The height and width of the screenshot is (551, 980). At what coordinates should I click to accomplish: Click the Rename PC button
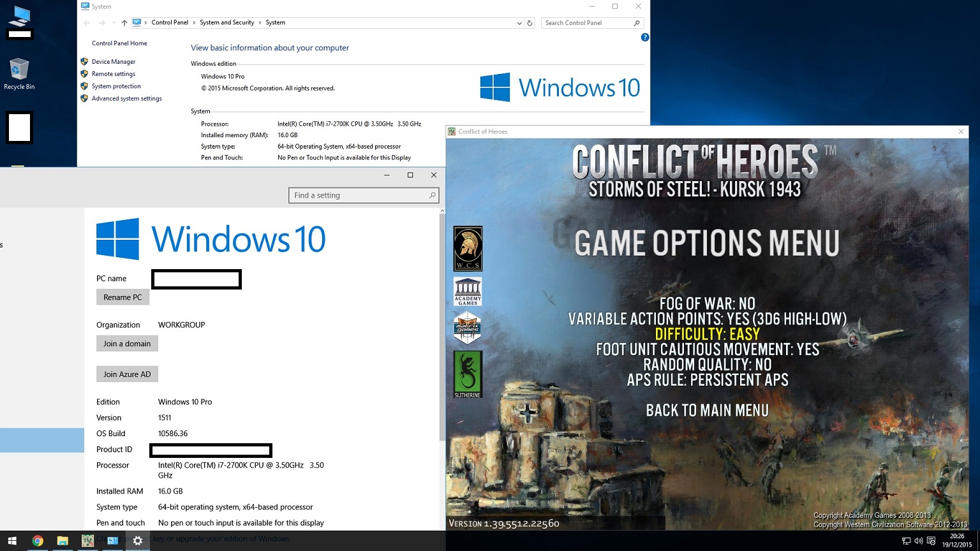click(122, 297)
